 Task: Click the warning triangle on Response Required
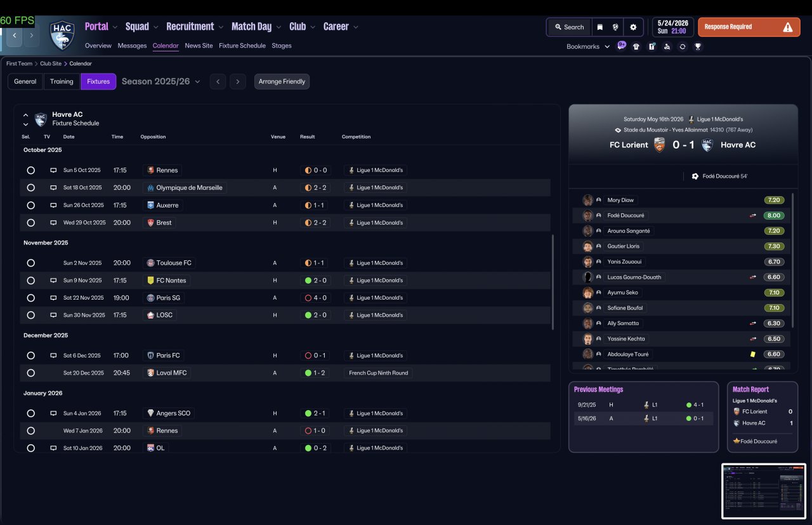tap(787, 27)
